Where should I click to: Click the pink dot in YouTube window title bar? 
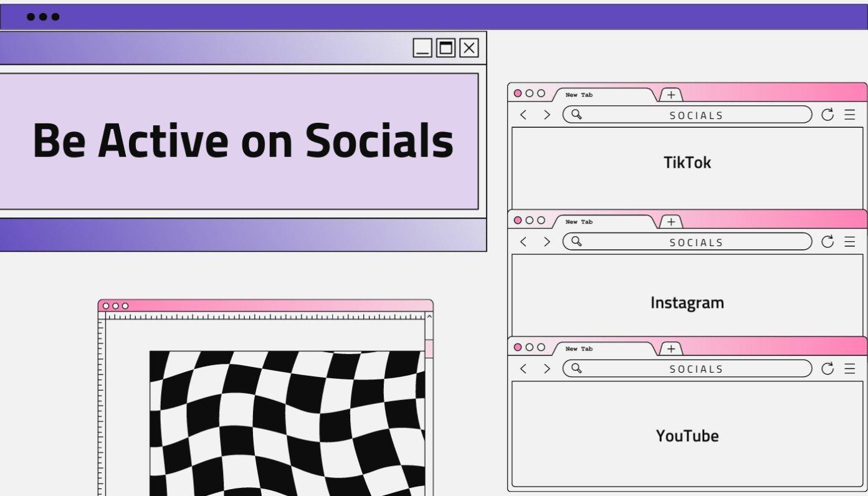tap(518, 347)
